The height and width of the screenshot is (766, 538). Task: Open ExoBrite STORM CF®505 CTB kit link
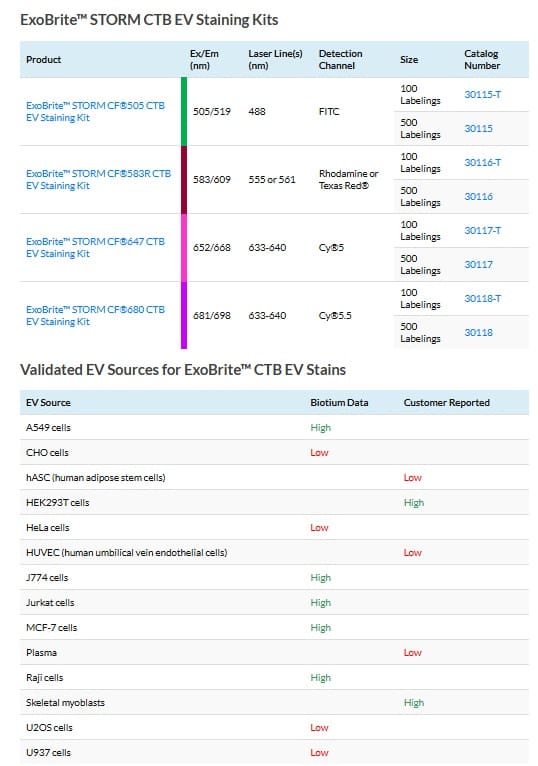95,111
